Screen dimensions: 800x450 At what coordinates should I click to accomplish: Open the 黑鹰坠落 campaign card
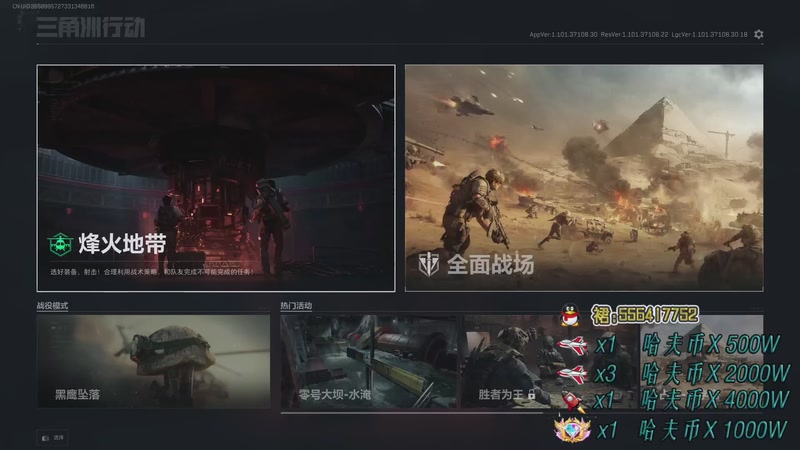154,361
